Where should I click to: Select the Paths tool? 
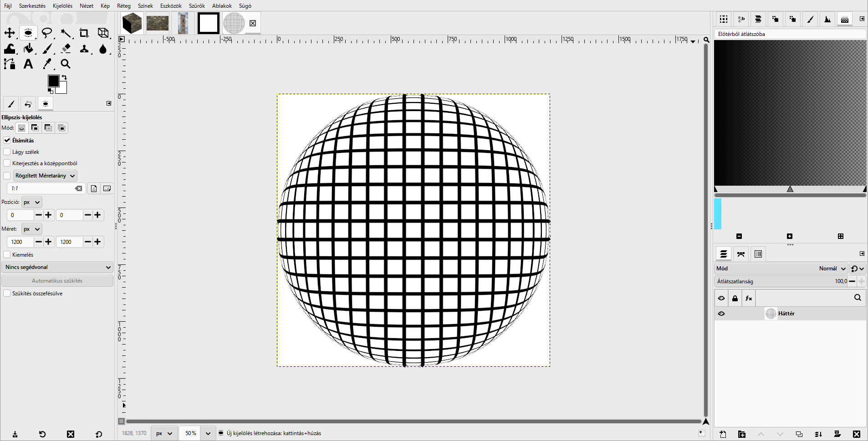pos(10,64)
